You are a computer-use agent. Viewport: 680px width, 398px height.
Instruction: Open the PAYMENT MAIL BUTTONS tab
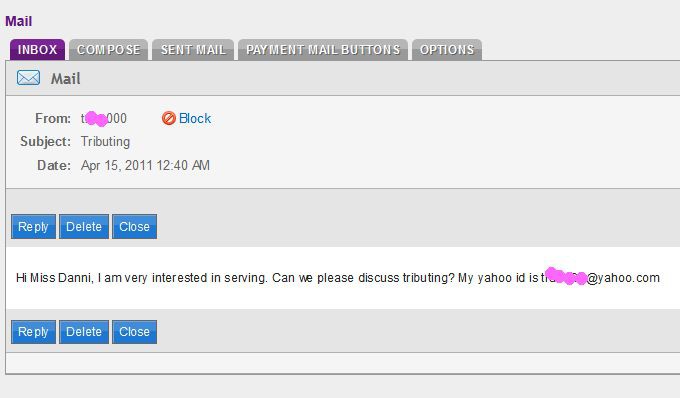[323, 49]
